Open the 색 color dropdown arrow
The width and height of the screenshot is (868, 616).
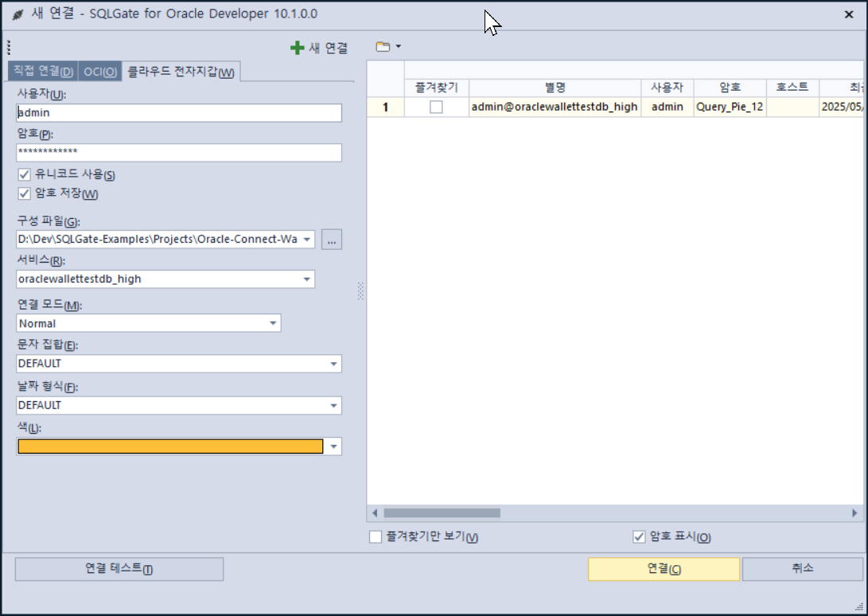click(334, 446)
